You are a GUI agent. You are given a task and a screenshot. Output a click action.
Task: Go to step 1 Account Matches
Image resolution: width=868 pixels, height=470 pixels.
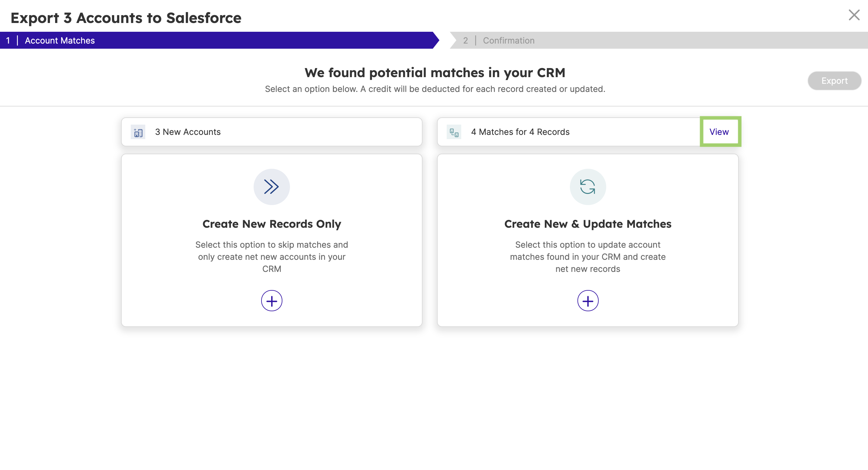[60, 41]
